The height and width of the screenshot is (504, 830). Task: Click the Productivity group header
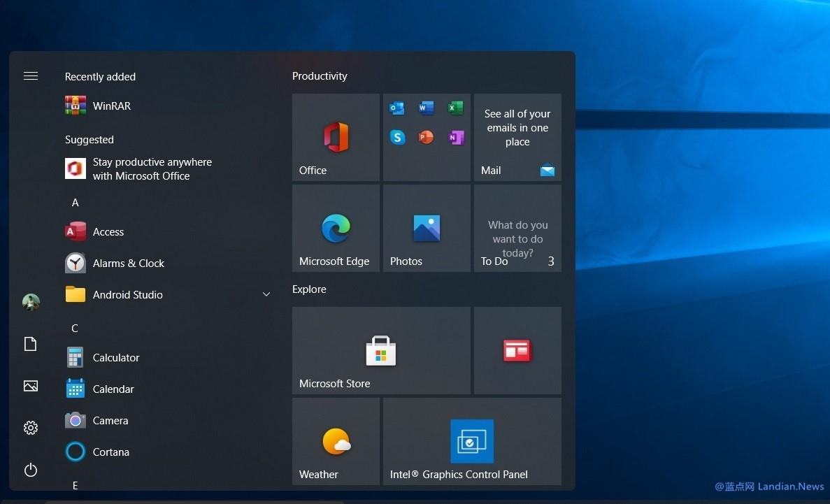[x=320, y=76]
